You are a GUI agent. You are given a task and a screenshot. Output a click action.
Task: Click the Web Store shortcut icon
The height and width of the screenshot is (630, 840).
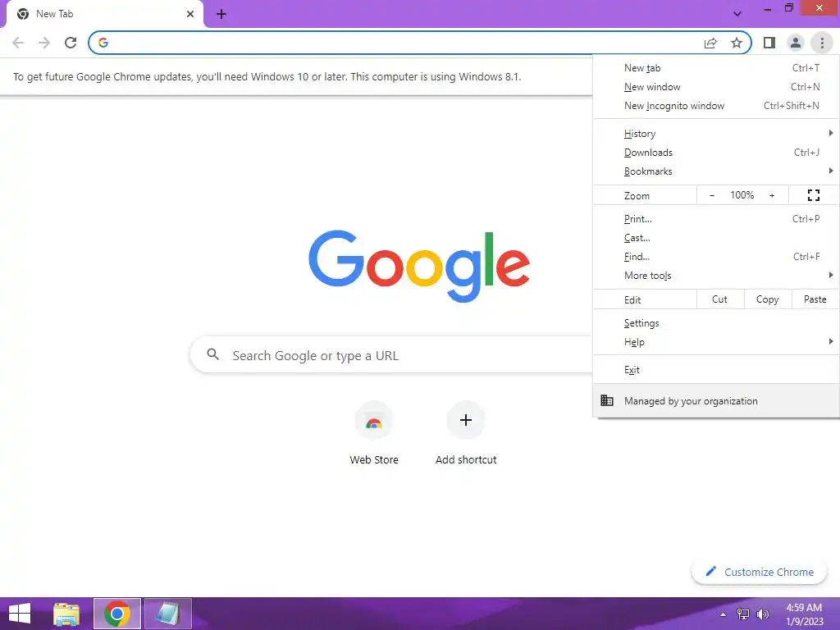point(374,421)
